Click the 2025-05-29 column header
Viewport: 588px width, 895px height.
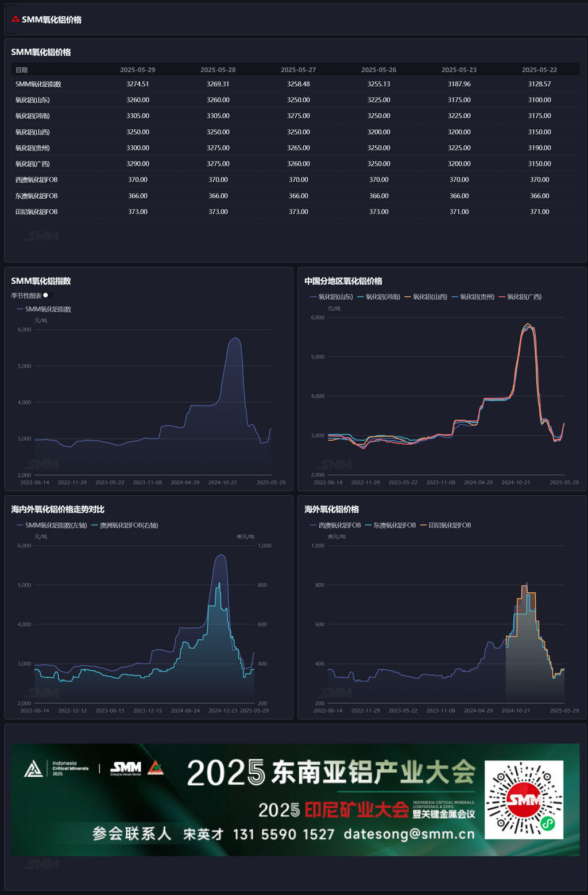point(138,70)
